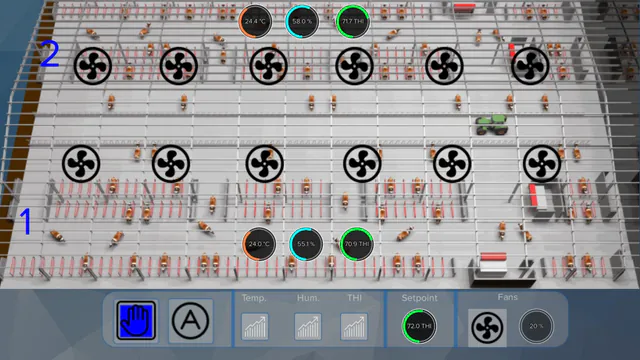This screenshot has height=360, width=640.
Task: Adjust the 72.0 THI setpoint dial
Action: tap(419, 326)
